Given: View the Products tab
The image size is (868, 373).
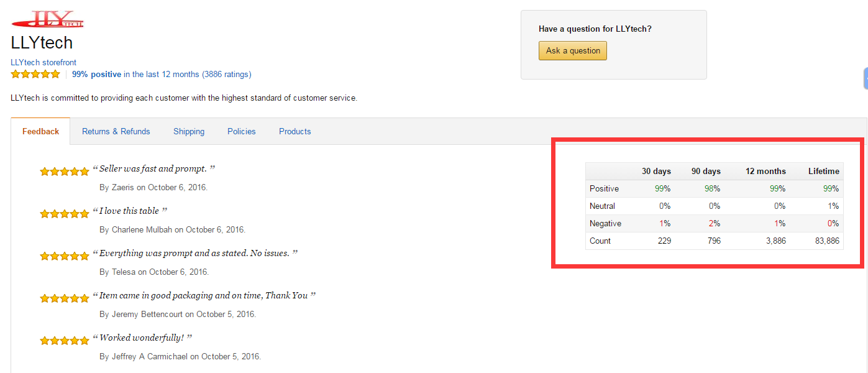Looking at the screenshot, I should coord(295,131).
